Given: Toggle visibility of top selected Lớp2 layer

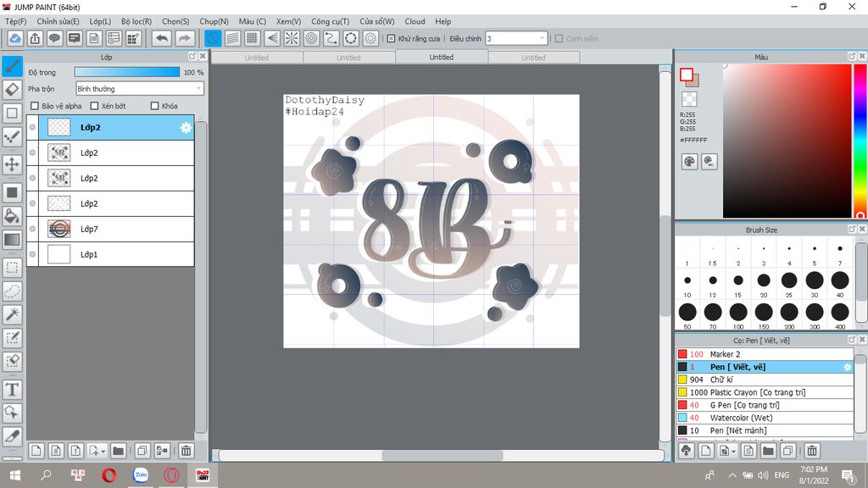Looking at the screenshot, I should [33, 127].
